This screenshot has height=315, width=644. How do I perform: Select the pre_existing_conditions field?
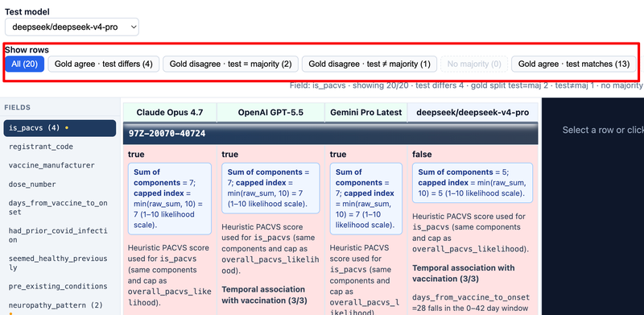60,286
